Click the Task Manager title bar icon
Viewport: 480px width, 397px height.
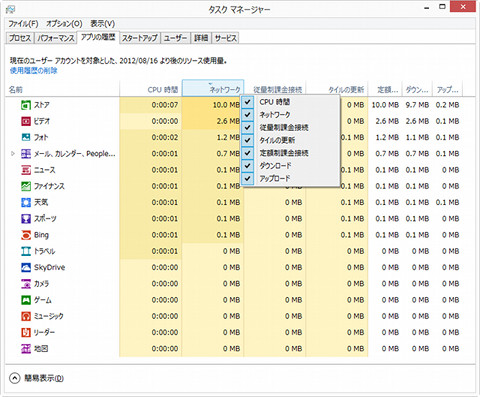pos(11,9)
